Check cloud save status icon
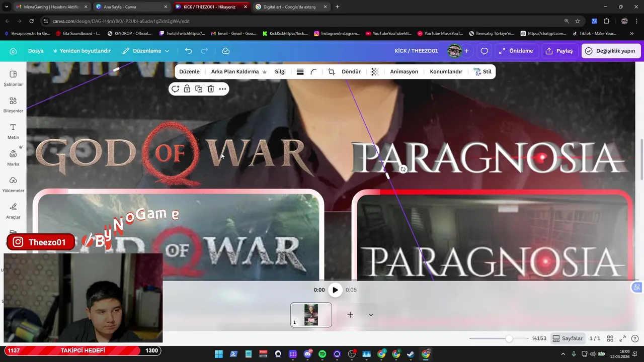This screenshot has width=644, height=362. click(226, 51)
